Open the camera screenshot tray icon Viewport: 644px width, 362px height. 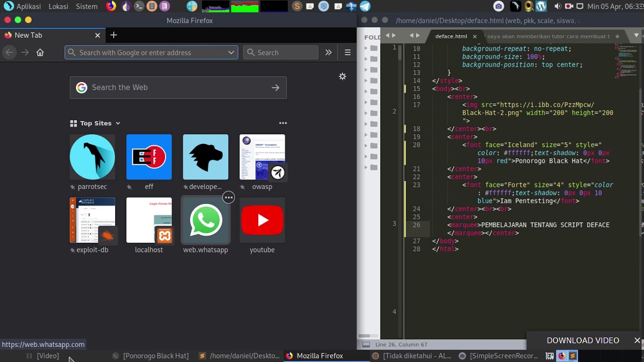click(x=499, y=7)
